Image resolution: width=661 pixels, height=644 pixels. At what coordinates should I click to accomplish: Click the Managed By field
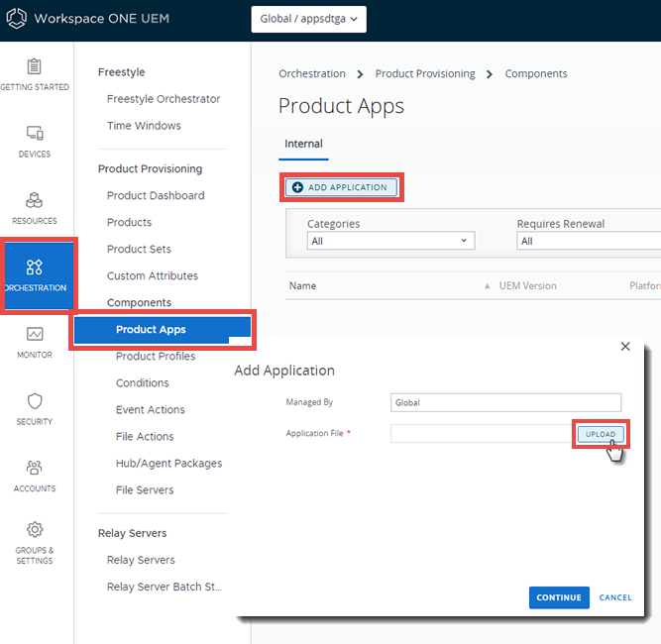click(505, 402)
